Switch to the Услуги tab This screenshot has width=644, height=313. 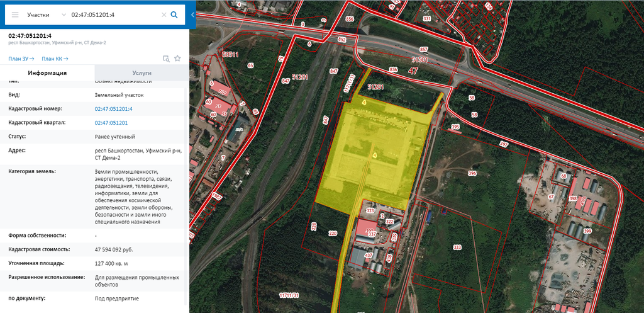[x=142, y=72]
